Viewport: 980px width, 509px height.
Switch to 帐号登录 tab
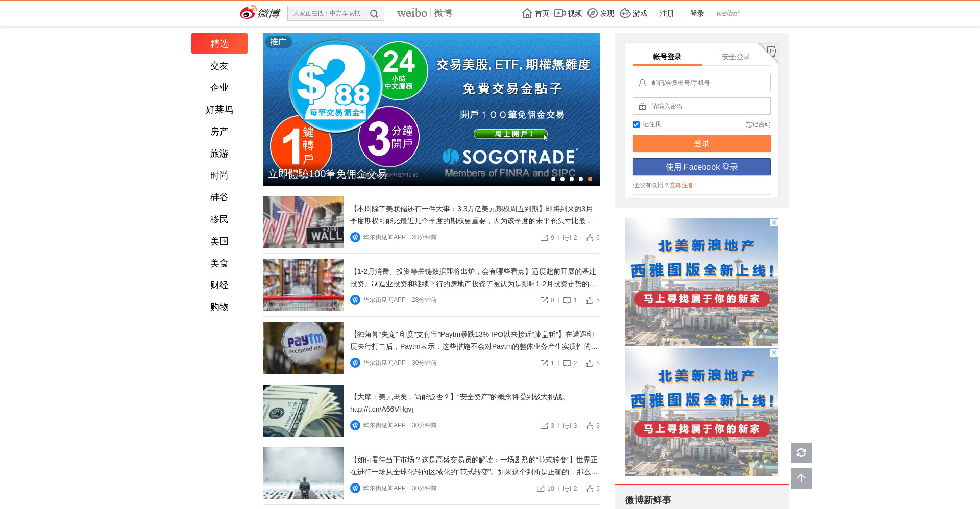[667, 57]
